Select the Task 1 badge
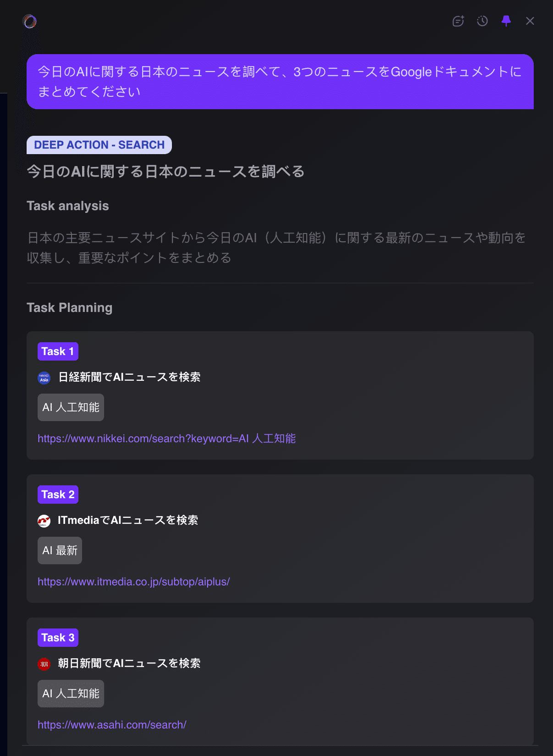 coord(58,351)
